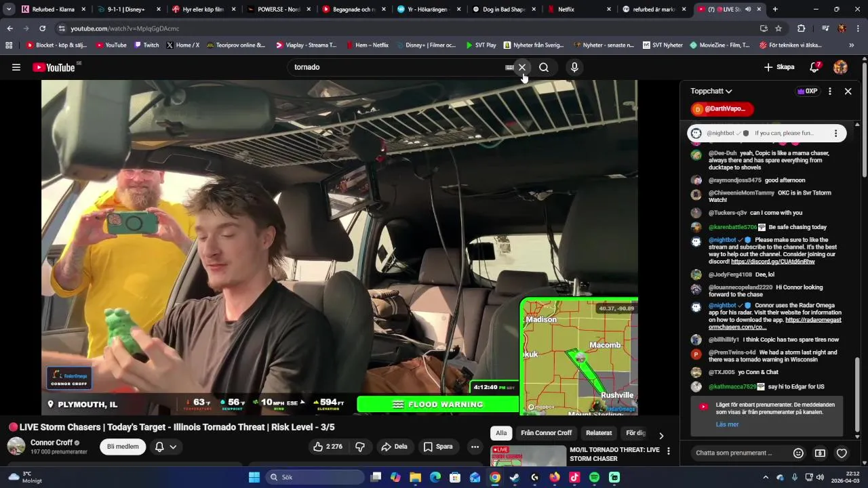Switch to the Dog in Bad Shape tab
This screenshot has width=868, height=488.
[x=505, y=9]
